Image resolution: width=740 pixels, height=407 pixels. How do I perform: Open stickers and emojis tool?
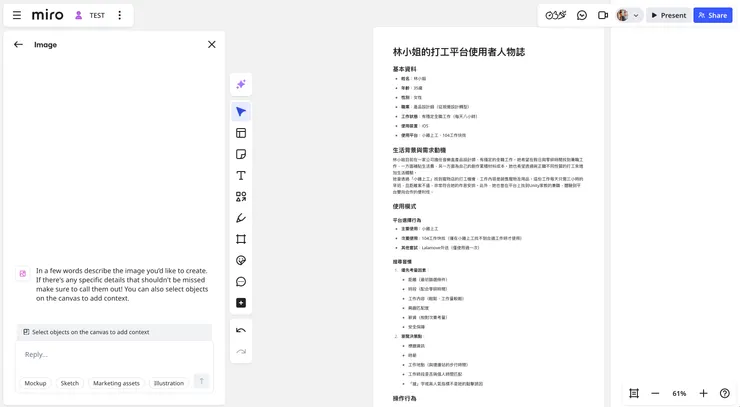pyautogui.click(x=241, y=260)
